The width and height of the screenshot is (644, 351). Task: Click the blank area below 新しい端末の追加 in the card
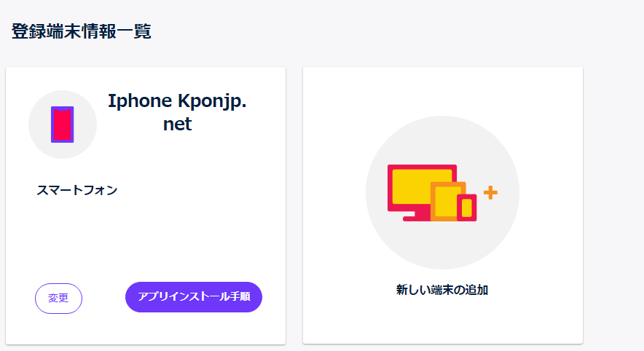(442, 320)
